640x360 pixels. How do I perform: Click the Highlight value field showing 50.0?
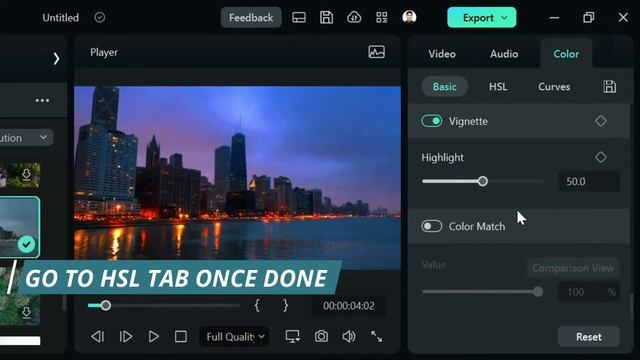[x=589, y=181]
